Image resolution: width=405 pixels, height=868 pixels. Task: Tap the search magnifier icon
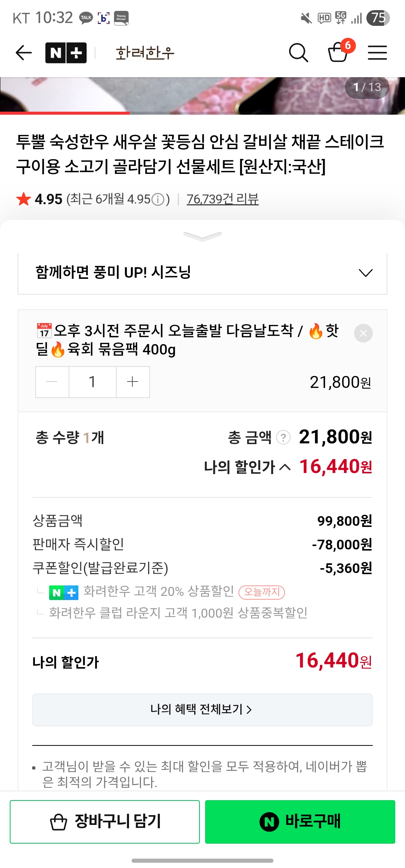pos(298,52)
